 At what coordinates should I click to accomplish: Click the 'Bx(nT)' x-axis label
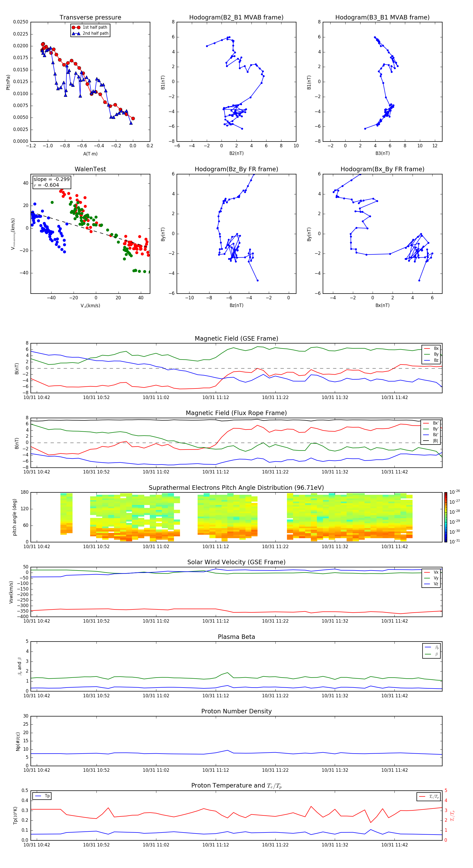tap(382, 305)
